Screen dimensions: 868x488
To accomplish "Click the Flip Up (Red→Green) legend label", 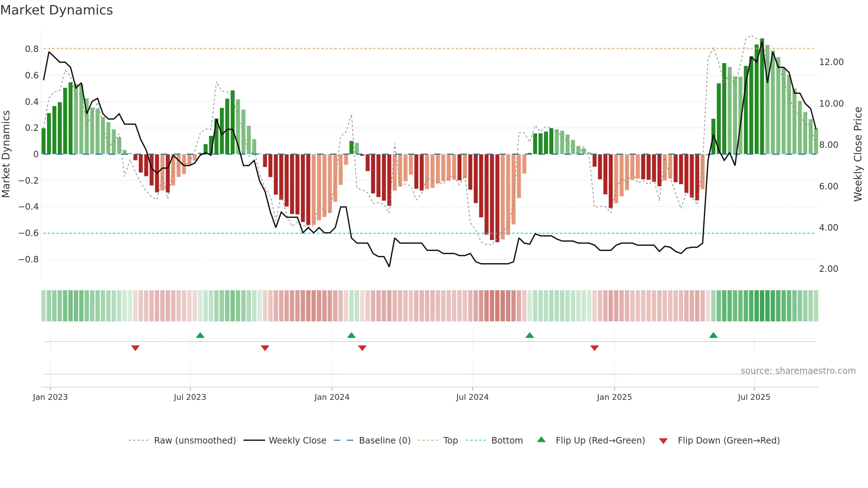I will click(600, 440).
